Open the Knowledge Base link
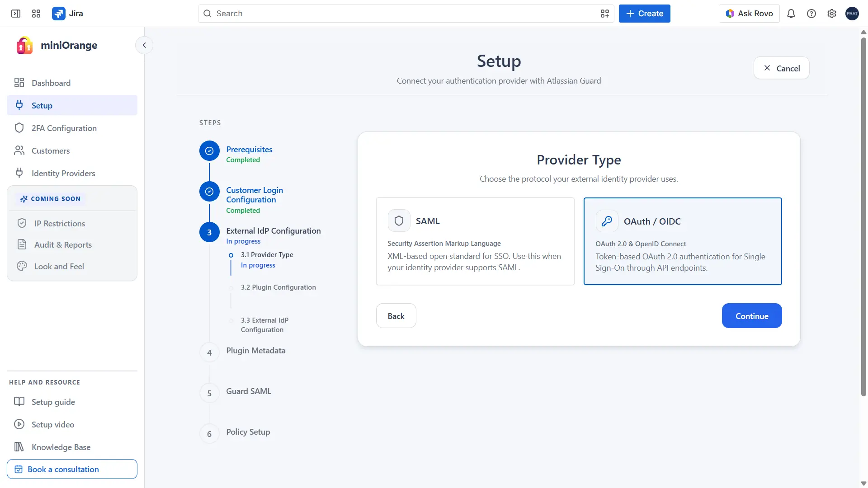Image resolution: width=868 pixels, height=488 pixels. [x=72, y=447]
